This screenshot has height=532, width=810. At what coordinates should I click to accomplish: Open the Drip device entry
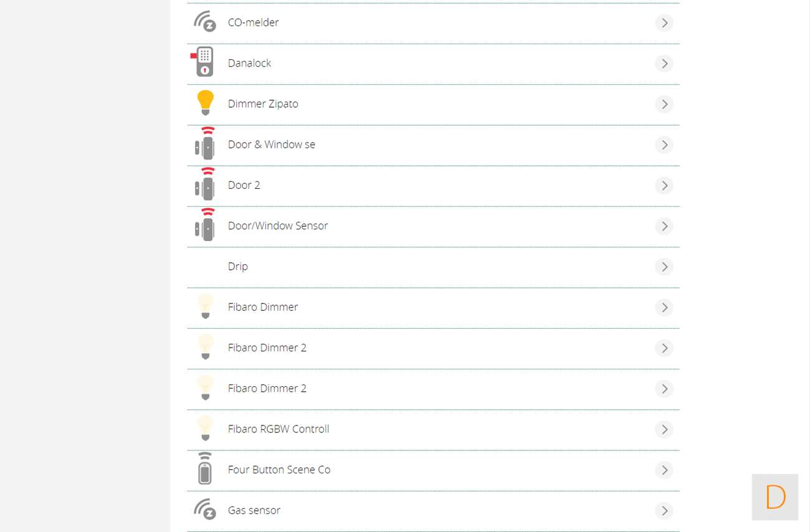coord(238,267)
